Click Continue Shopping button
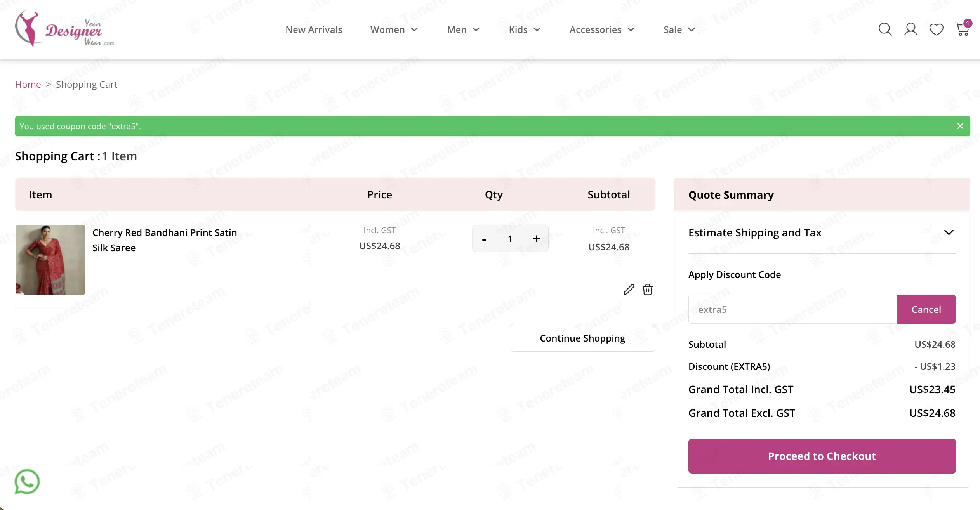 click(582, 338)
